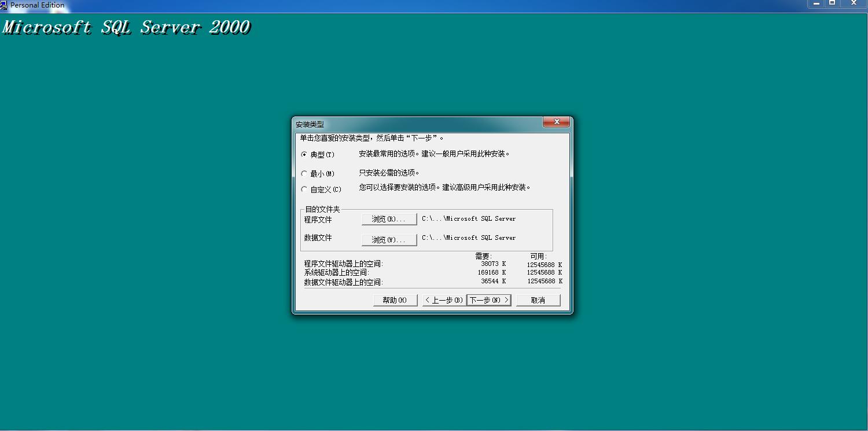Image resolution: width=868 pixels, height=431 pixels.
Task: Click the Personal Edition icon in title bar
Action: (5, 5)
